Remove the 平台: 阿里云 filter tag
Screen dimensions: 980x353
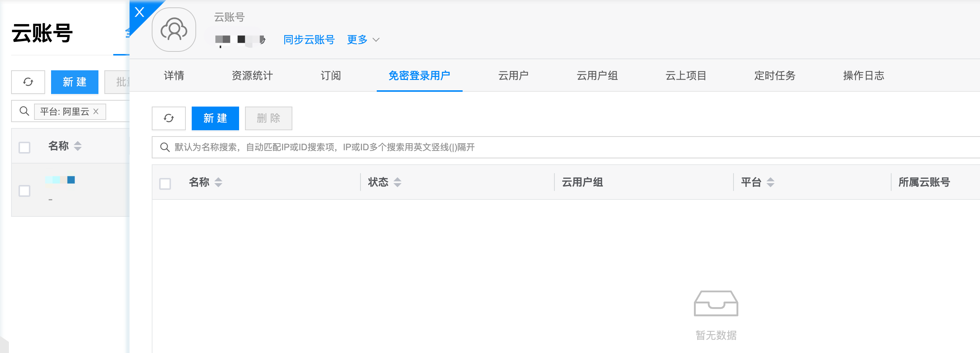(96, 111)
